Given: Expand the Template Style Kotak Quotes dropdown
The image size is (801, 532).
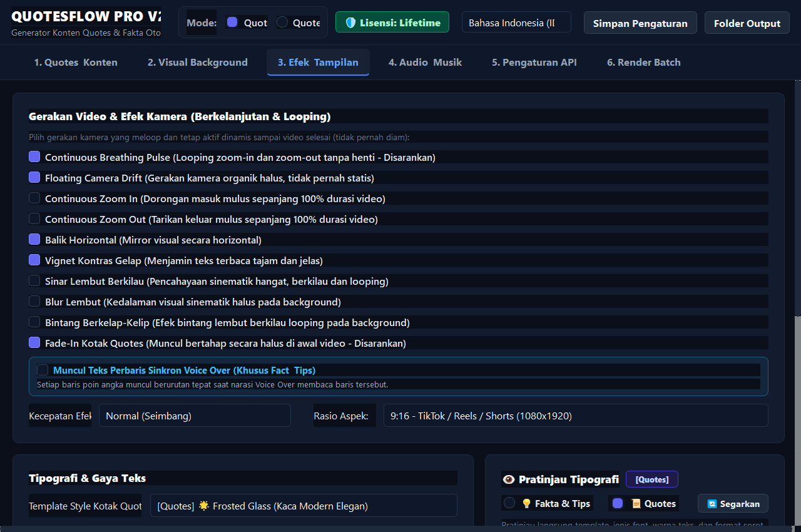Looking at the screenshot, I should pyautogui.click(x=304, y=506).
